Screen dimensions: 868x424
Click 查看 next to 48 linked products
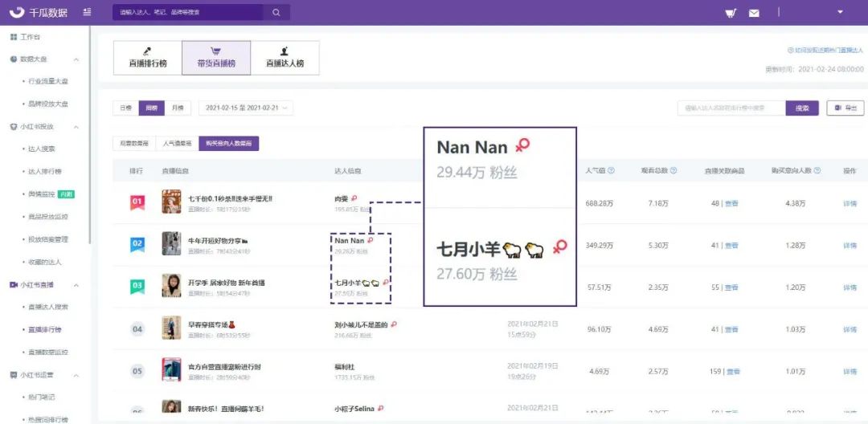[x=731, y=203]
